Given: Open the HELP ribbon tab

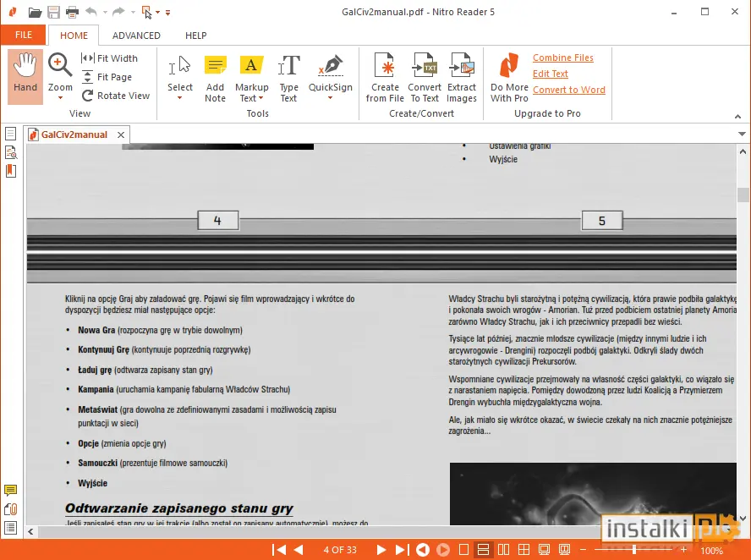Looking at the screenshot, I should tap(196, 36).
